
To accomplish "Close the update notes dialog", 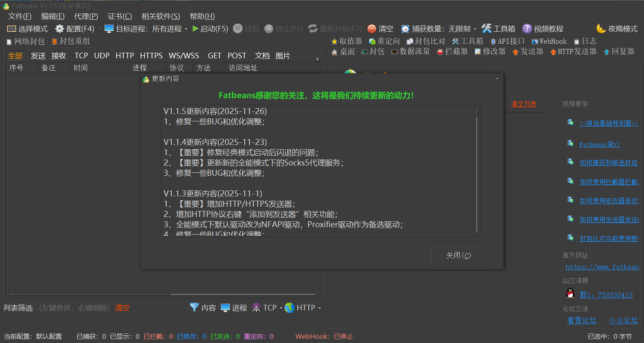I will [459, 255].
